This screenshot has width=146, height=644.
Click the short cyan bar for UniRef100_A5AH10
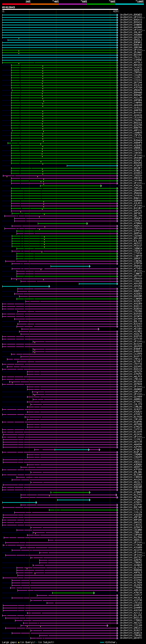71,266
